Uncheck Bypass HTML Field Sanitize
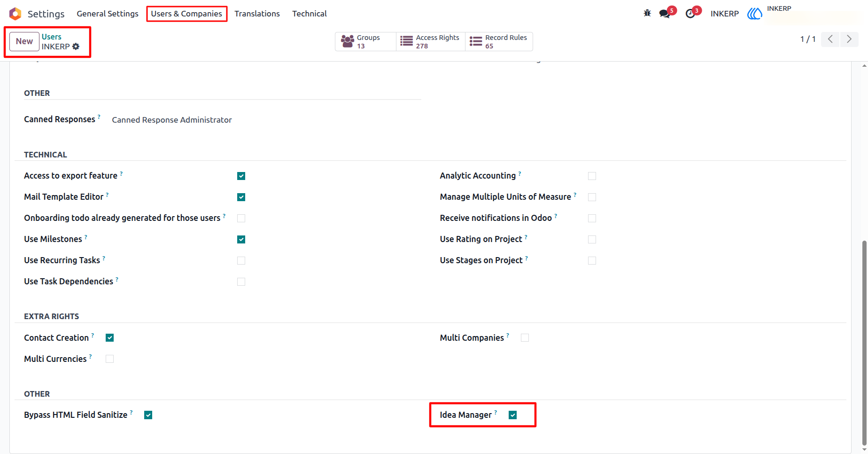This screenshot has width=868, height=454. (148, 415)
